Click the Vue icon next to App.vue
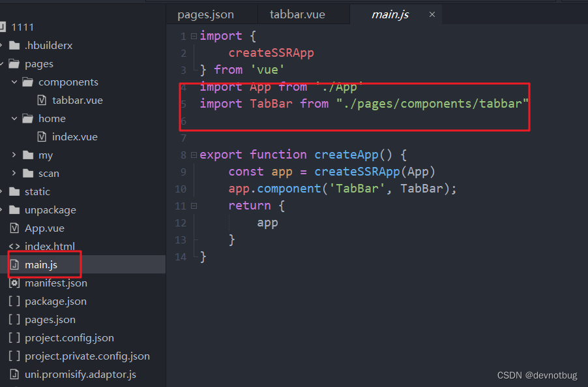This screenshot has height=387, width=588. coord(14,228)
